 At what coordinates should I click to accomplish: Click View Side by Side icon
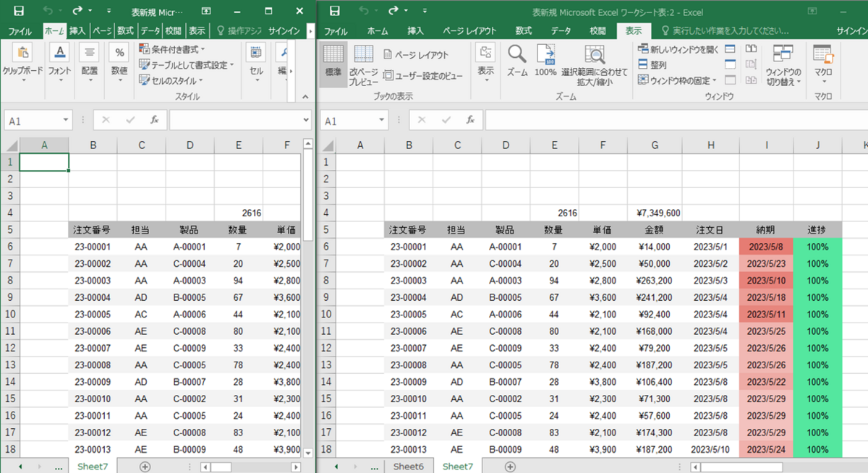tap(752, 48)
